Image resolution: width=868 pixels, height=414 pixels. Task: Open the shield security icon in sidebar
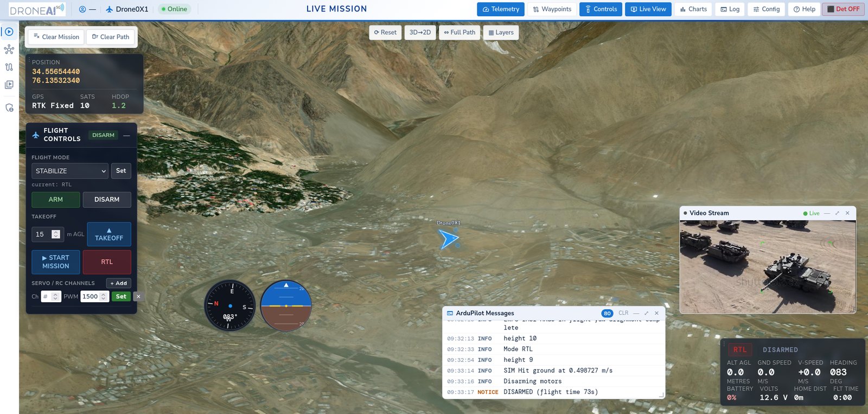(x=9, y=108)
